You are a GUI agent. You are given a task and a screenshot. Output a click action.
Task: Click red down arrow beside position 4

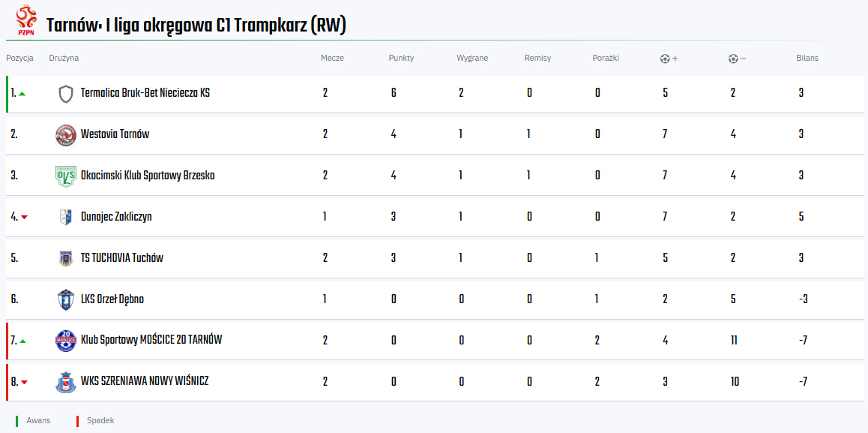click(x=24, y=218)
